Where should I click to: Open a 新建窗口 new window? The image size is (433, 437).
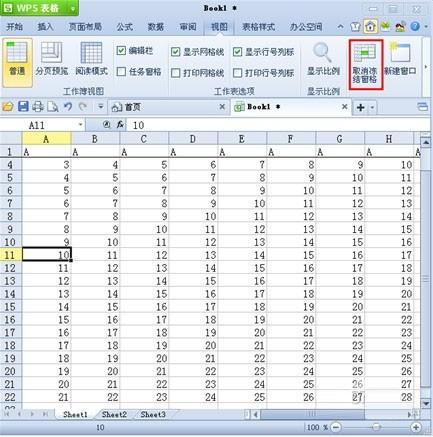coord(400,59)
